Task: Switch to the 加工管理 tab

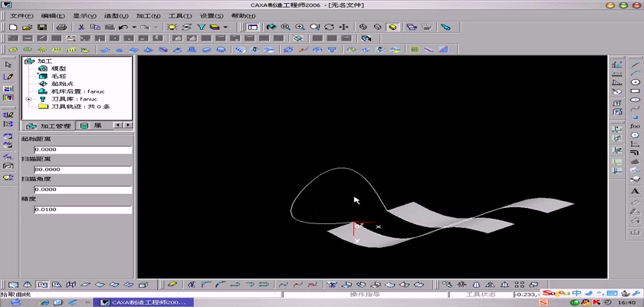Action: click(48, 126)
